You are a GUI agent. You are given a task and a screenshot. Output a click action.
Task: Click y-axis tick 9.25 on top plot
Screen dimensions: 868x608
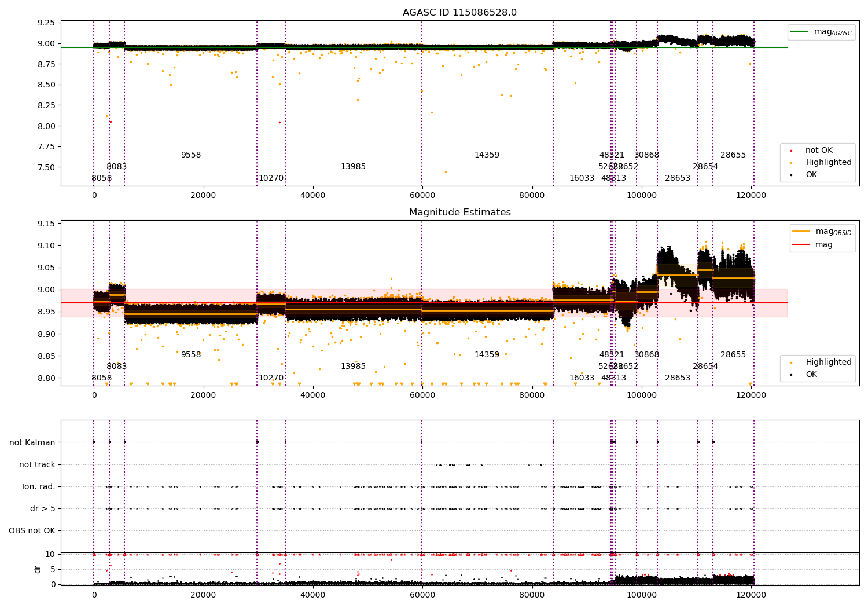point(46,23)
